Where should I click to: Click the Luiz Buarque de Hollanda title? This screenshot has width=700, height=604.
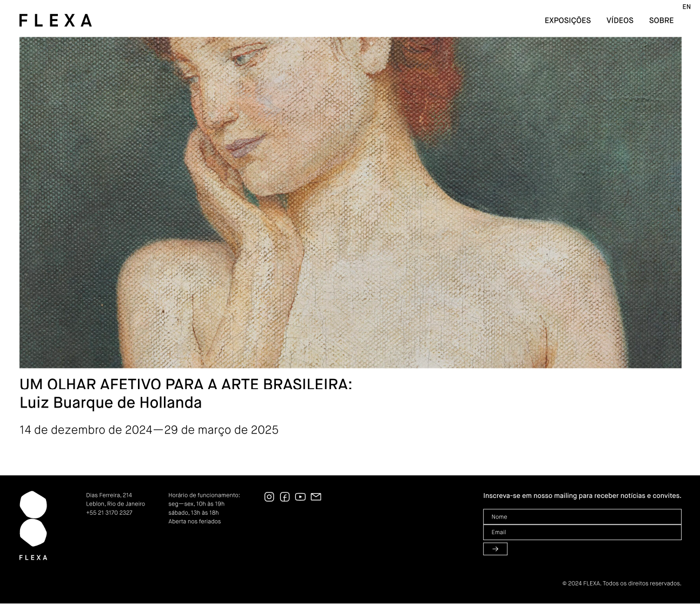coord(110,403)
